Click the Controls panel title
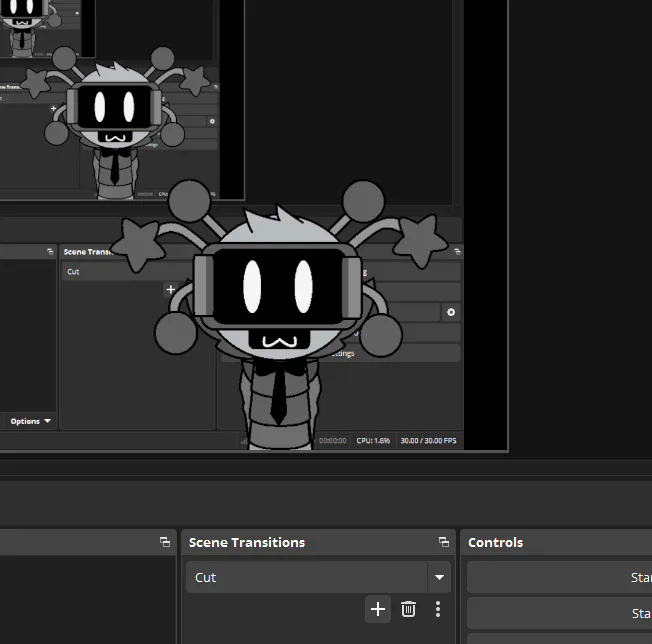 (495, 542)
